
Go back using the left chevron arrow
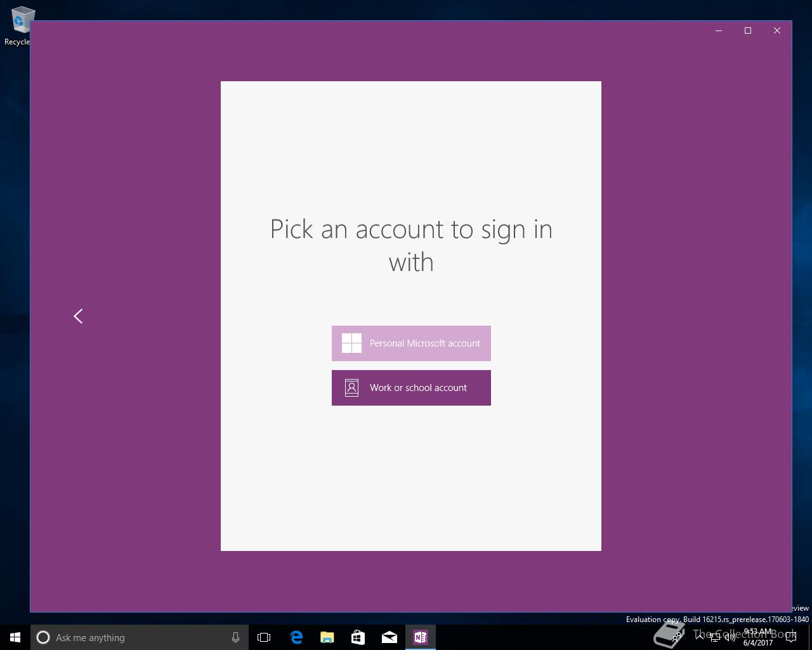click(x=78, y=316)
